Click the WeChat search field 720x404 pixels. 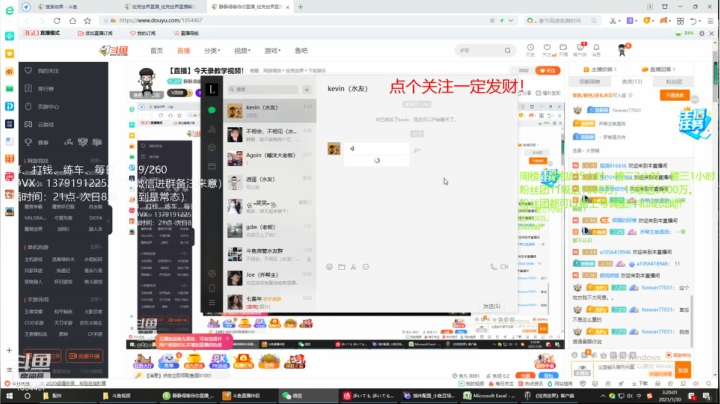(x=263, y=90)
